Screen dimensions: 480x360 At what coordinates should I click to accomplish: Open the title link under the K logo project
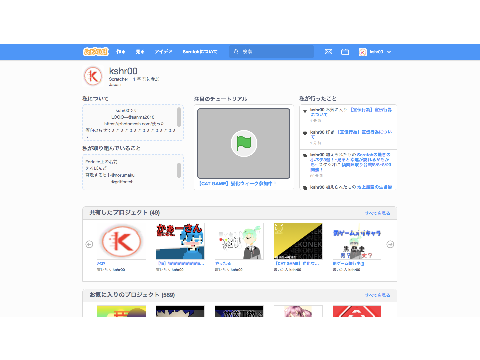101,263
